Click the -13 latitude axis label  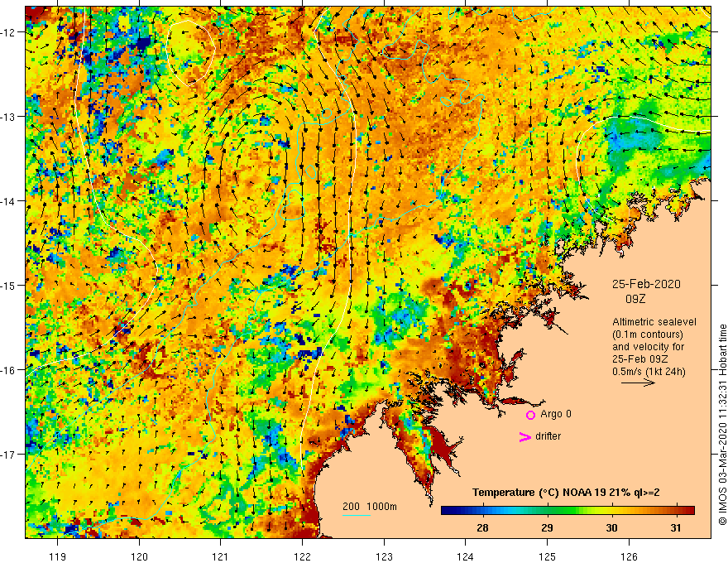[8, 117]
